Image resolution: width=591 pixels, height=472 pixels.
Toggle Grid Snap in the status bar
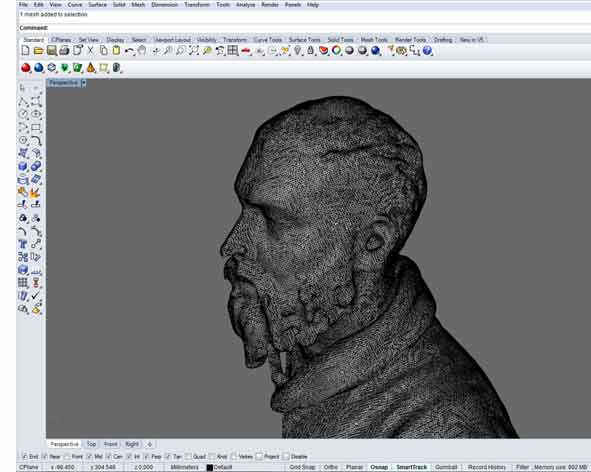[302, 467]
